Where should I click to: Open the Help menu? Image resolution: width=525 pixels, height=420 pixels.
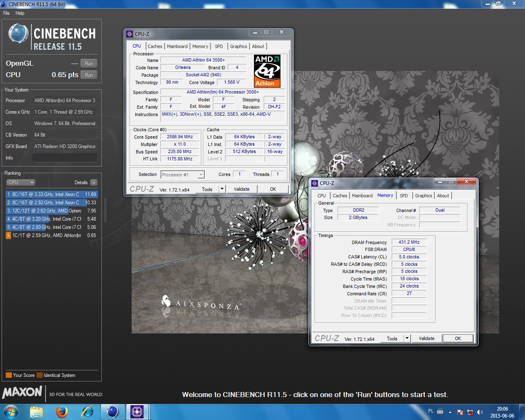[20, 13]
